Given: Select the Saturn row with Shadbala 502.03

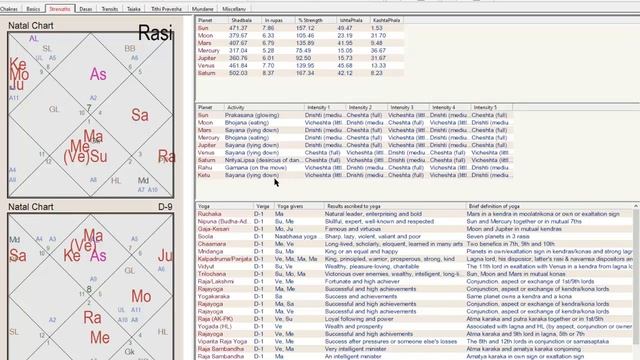Looking at the screenshot, I should (x=300, y=73).
